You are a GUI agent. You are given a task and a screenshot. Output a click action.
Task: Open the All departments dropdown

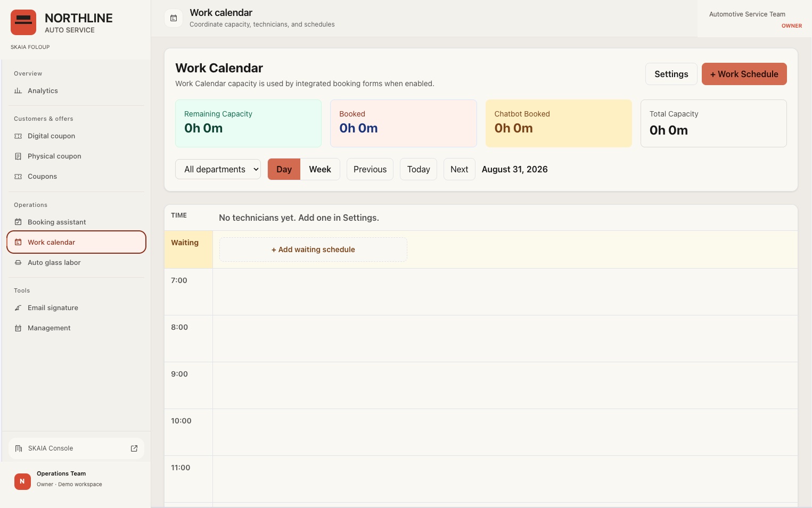tap(218, 169)
